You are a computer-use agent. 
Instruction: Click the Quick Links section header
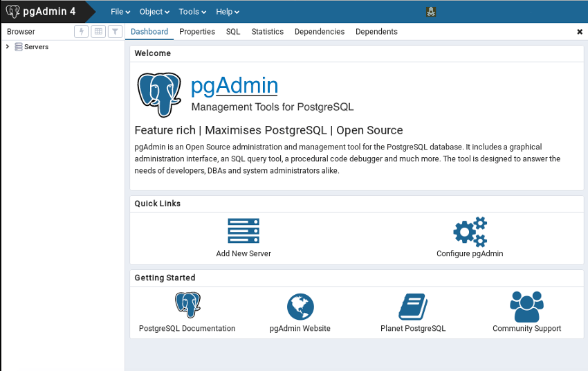tap(158, 203)
